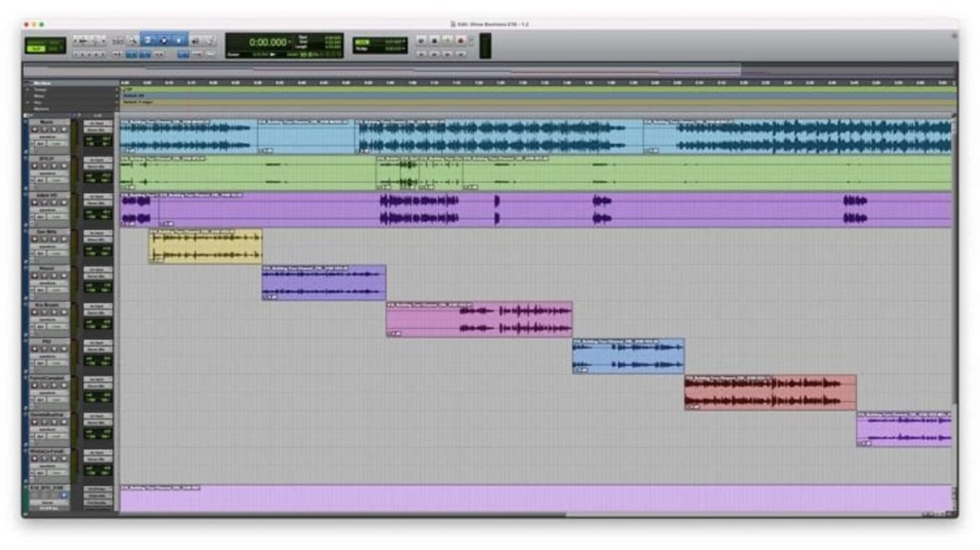Select the Zoomer tool in the Edit toolbar
The height and width of the screenshot is (550, 980).
click(x=132, y=41)
